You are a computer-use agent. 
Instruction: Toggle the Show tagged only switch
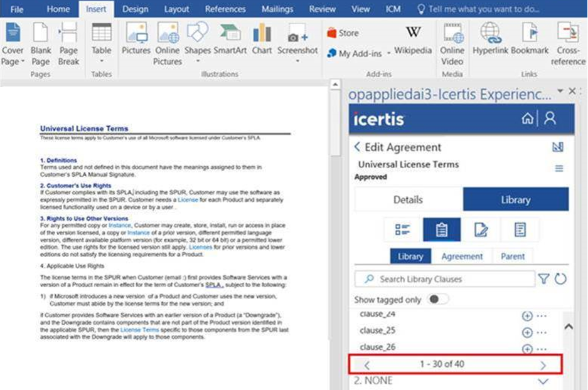pos(437,300)
